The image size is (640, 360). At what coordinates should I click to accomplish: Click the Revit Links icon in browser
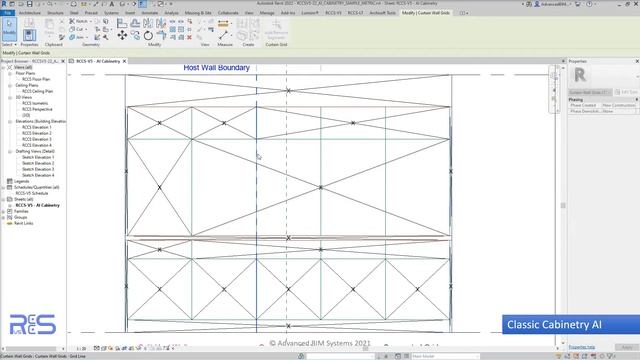pos(10,223)
